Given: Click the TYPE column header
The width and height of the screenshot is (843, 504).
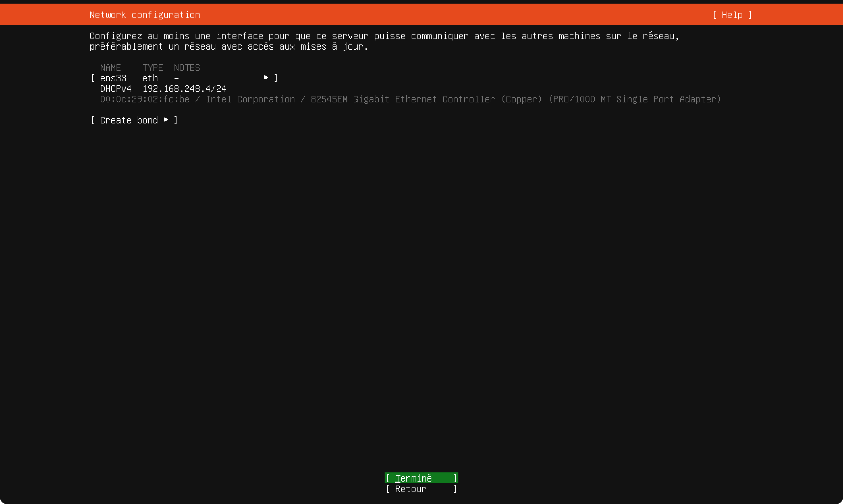Looking at the screenshot, I should 152,67.
